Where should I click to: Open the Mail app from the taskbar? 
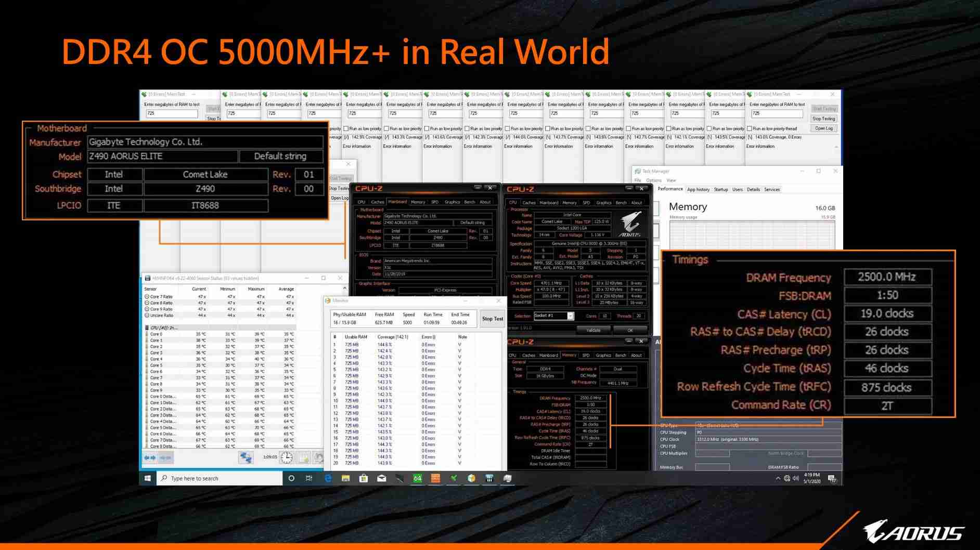pyautogui.click(x=382, y=478)
